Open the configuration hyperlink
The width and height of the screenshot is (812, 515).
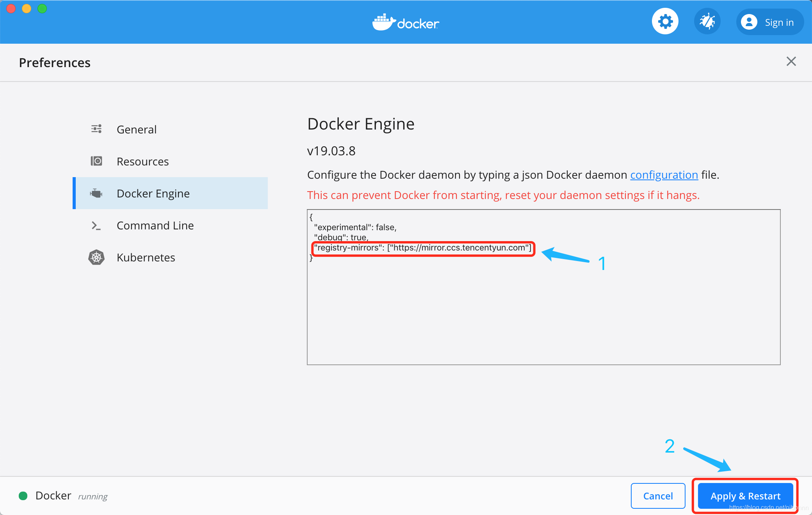pos(664,175)
